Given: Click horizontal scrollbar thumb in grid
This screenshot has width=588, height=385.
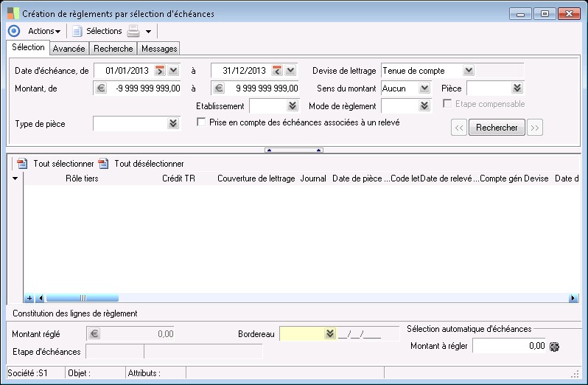Looking at the screenshot, I should pyautogui.click(x=83, y=298).
